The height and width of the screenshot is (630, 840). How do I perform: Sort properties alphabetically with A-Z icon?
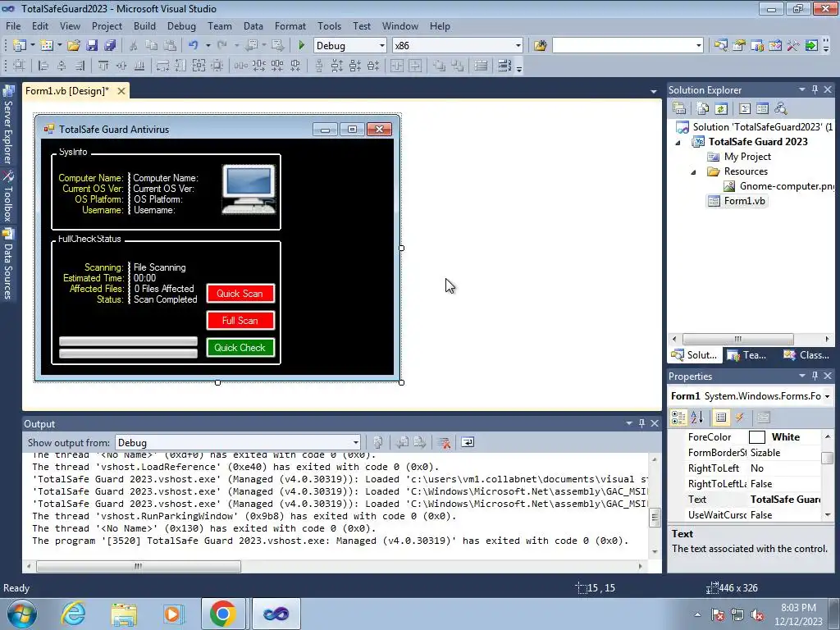[x=697, y=418]
